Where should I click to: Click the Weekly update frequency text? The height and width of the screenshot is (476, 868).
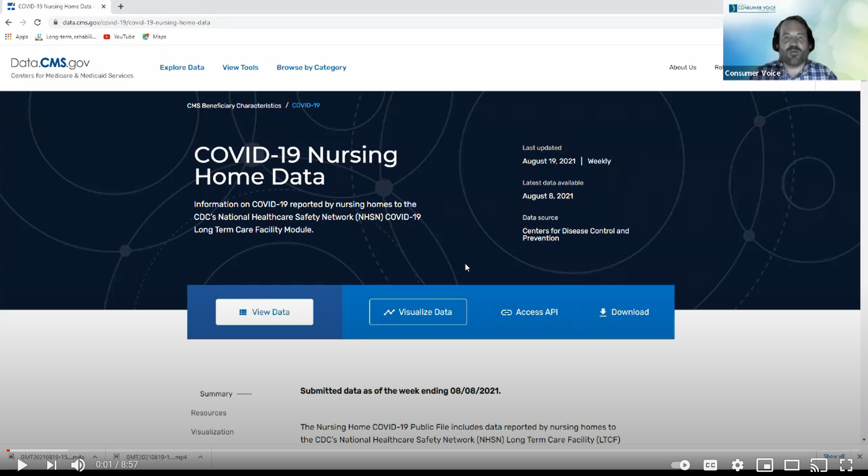pos(599,161)
